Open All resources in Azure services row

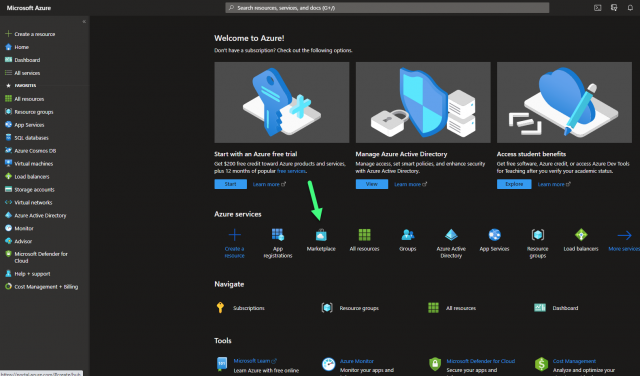click(x=364, y=240)
